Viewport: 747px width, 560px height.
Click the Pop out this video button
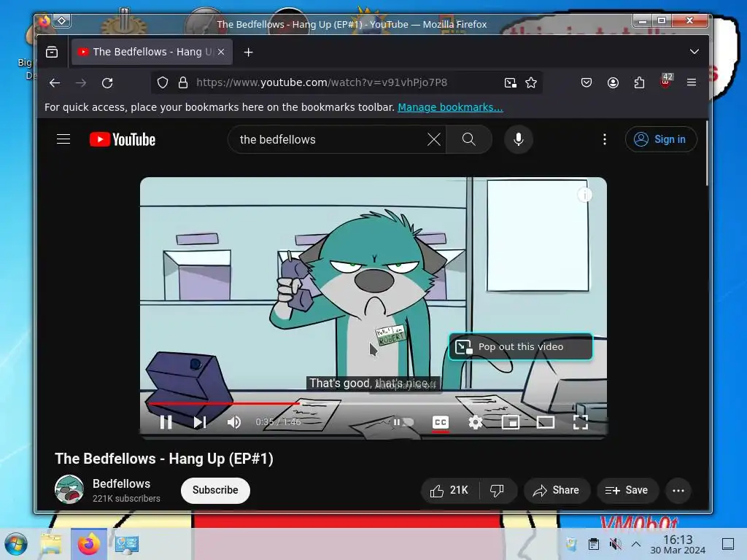[521, 346]
